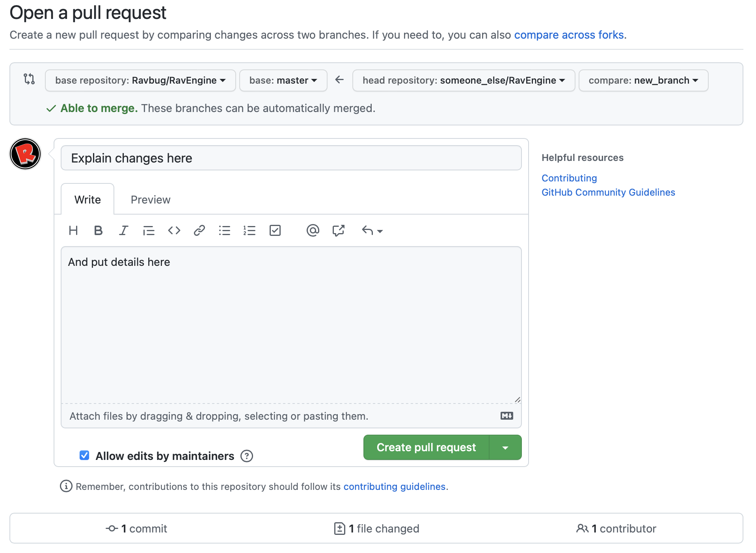Select the Write tab
756x553 pixels.
[88, 200]
